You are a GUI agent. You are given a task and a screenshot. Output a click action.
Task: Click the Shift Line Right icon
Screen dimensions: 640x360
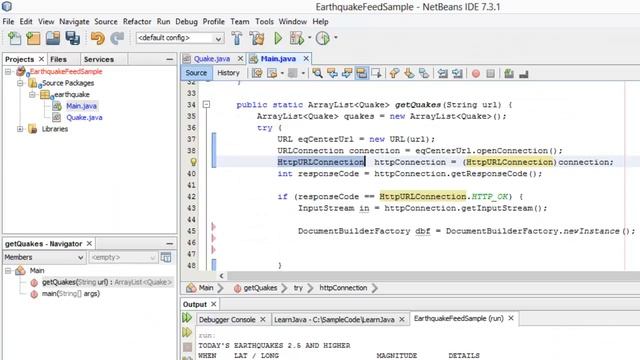click(x=457, y=73)
